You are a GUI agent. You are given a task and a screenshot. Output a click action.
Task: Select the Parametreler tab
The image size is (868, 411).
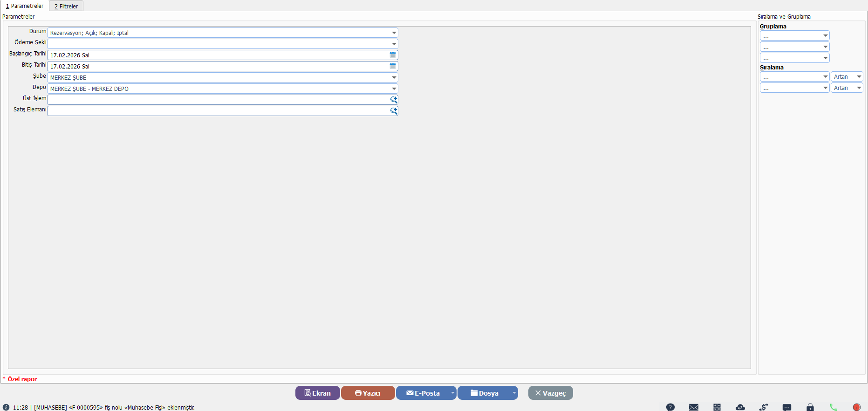tap(25, 6)
